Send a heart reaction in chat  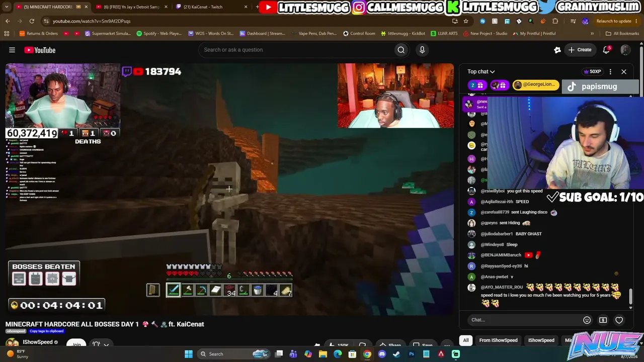[619, 320]
